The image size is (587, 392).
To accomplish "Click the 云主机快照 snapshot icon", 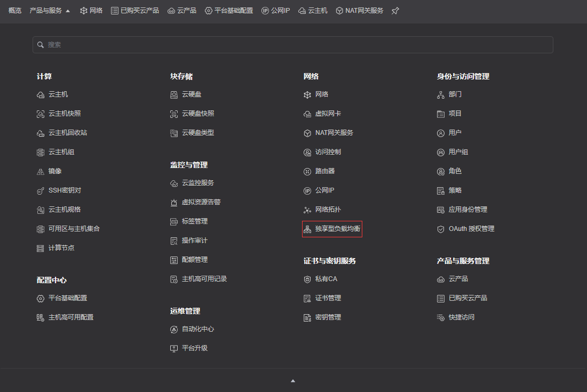I will (41, 114).
